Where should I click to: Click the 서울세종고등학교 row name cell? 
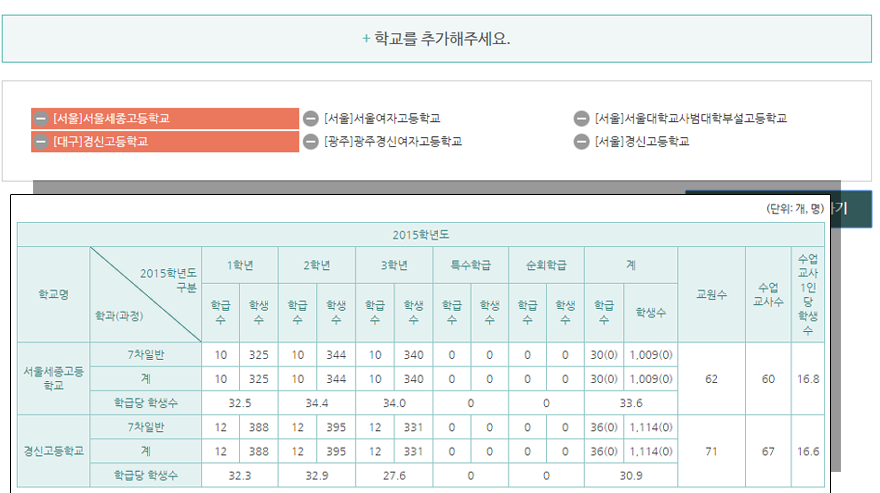54,379
